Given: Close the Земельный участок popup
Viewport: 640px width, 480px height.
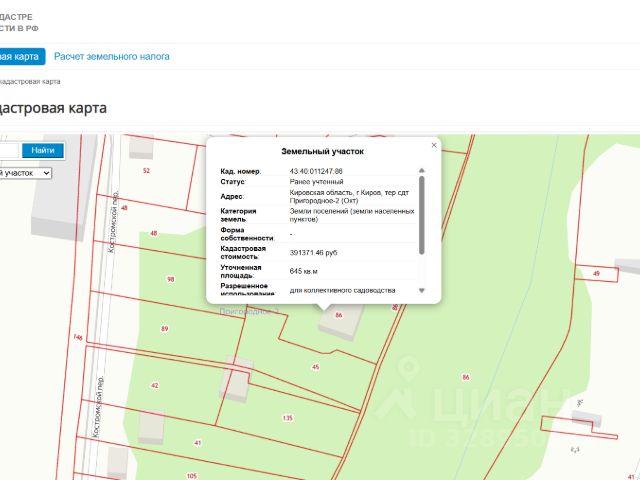Looking at the screenshot, I should pyautogui.click(x=434, y=145).
